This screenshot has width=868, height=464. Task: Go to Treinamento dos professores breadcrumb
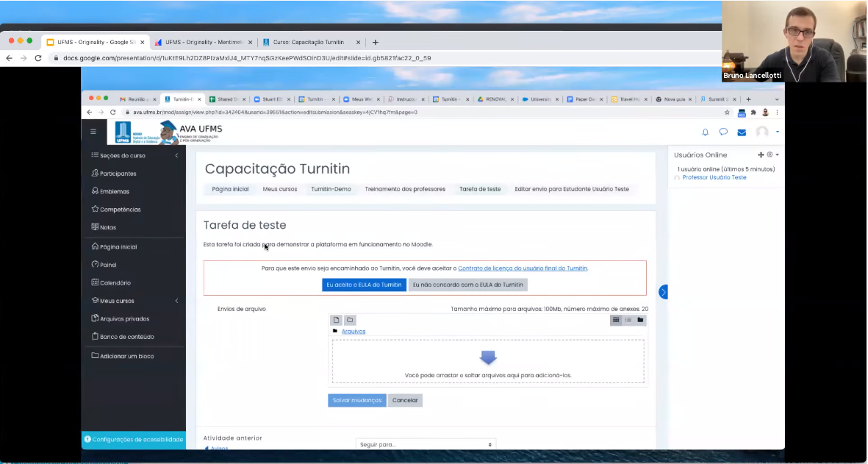(405, 189)
